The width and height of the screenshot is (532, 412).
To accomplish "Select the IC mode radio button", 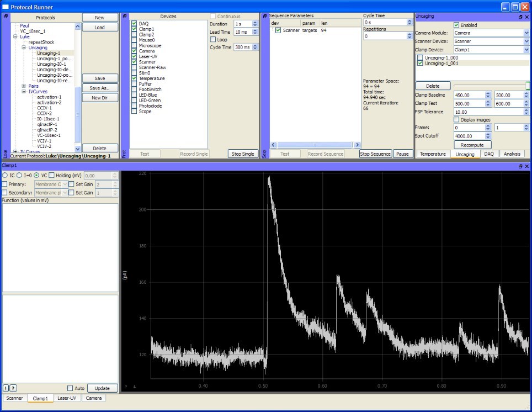I will [6, 175].
